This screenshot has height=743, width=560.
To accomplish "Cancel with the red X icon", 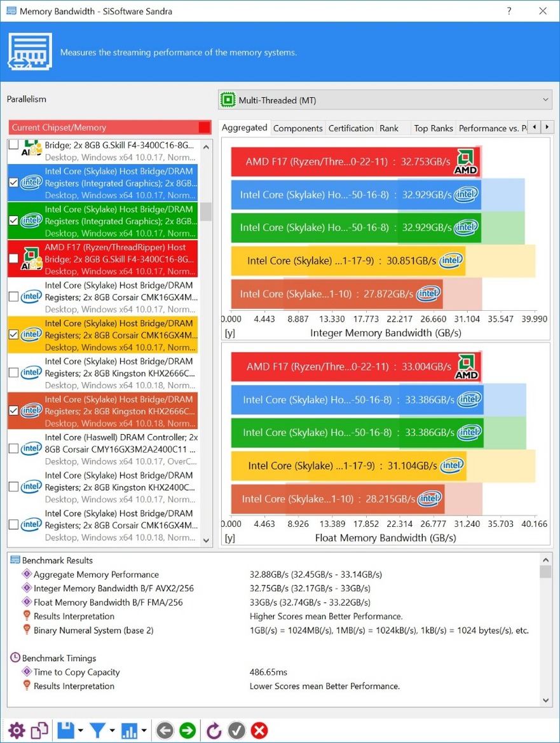I will click(259, 730).
